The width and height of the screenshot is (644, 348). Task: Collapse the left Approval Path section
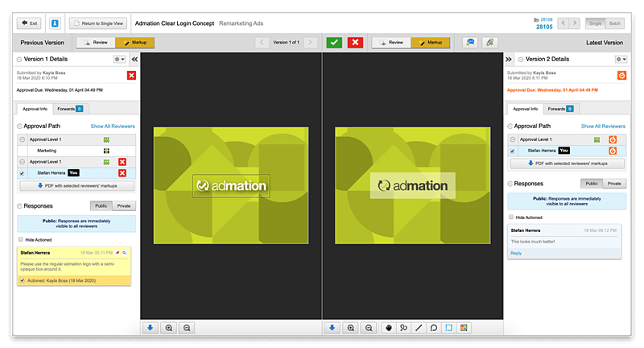click(19, 126)
